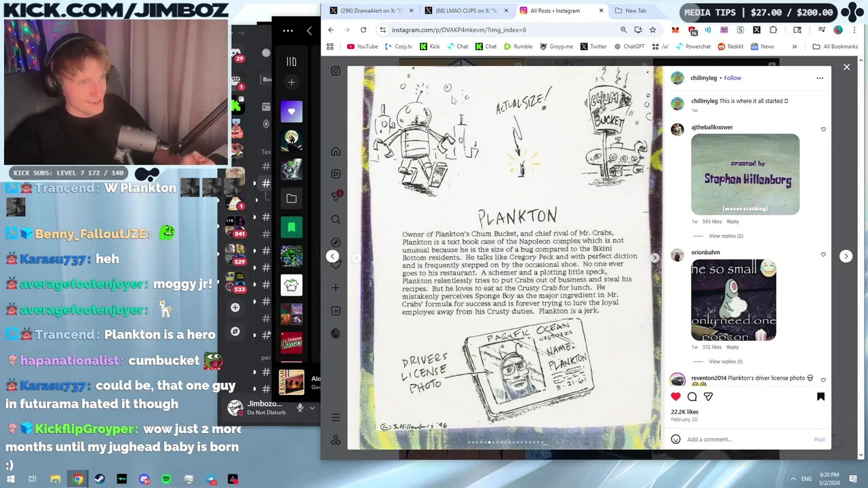Open post options three-dot menu

(x=820, y=78)
